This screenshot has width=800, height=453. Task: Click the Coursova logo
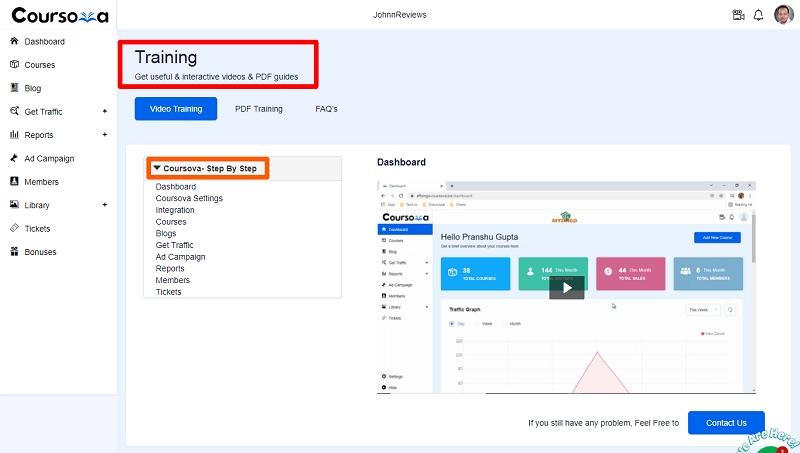pos(60,15)
